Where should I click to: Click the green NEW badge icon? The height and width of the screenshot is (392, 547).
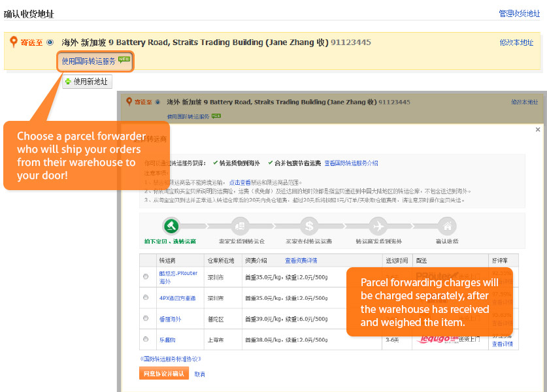[x=124, y=59]
